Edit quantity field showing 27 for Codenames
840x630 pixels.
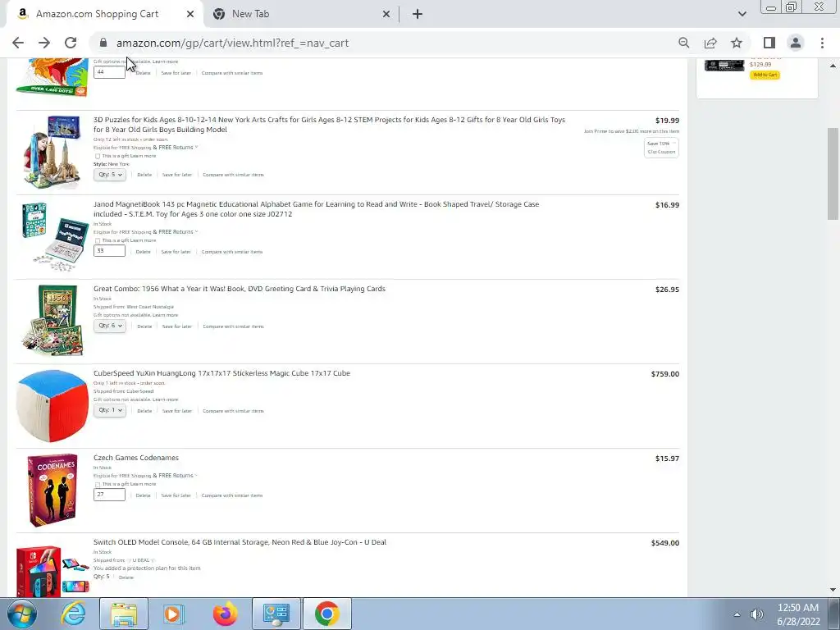[x=109, y=495]
